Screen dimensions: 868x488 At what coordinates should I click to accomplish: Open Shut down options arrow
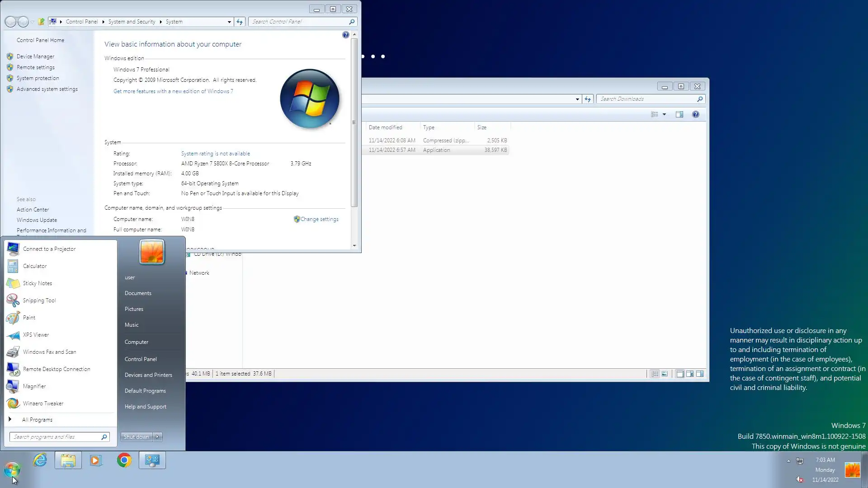(157, 437)
